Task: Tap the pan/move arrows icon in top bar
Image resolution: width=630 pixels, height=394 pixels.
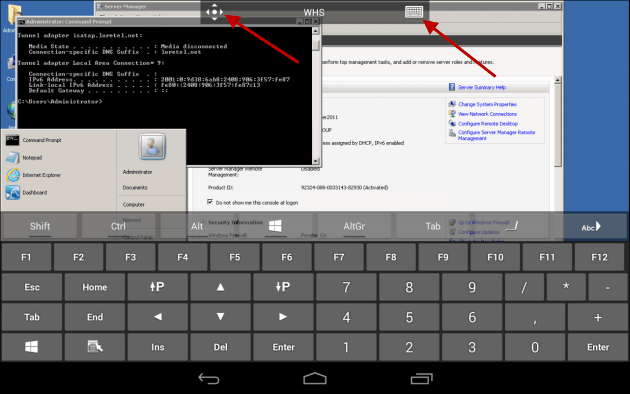Action: point(214,12)
